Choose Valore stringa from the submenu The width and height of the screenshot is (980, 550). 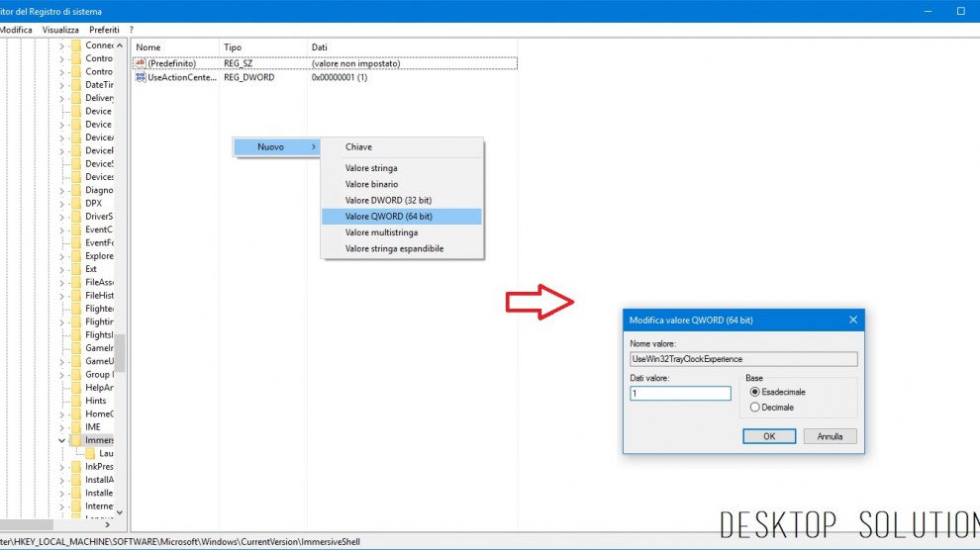pos(401,168)
